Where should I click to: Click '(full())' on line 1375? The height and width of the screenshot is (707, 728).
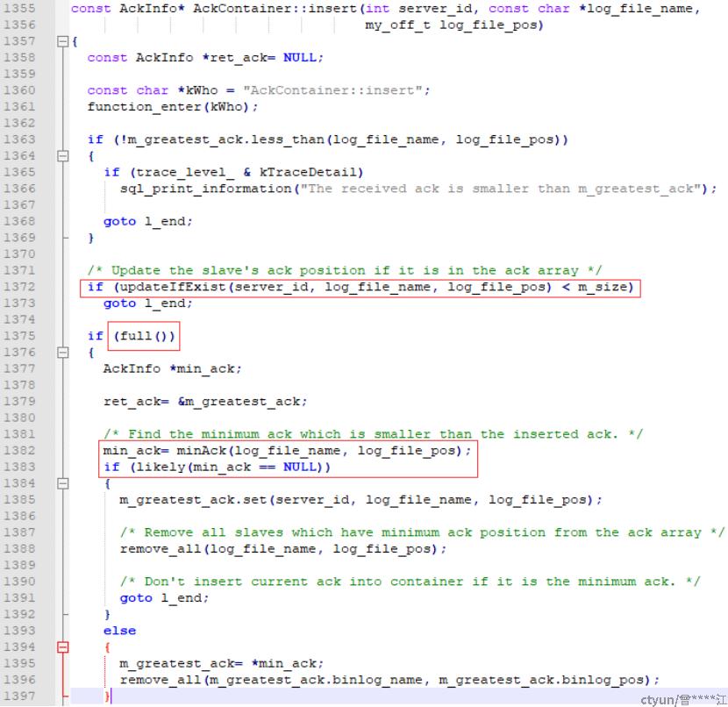[x=144, y=336]
